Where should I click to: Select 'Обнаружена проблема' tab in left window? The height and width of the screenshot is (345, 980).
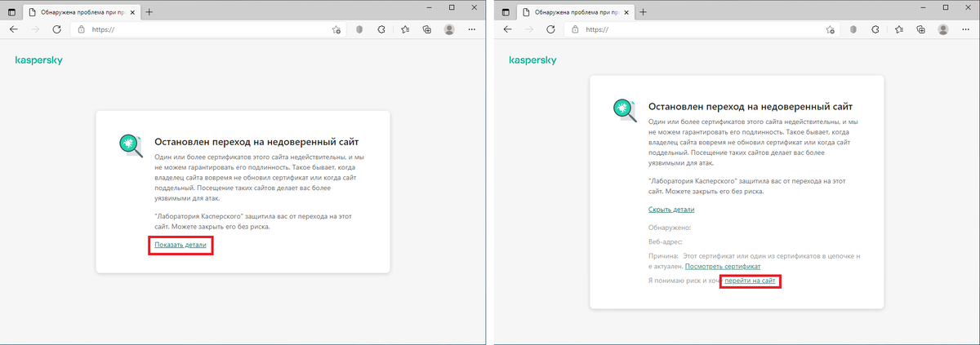pos(82,12)
